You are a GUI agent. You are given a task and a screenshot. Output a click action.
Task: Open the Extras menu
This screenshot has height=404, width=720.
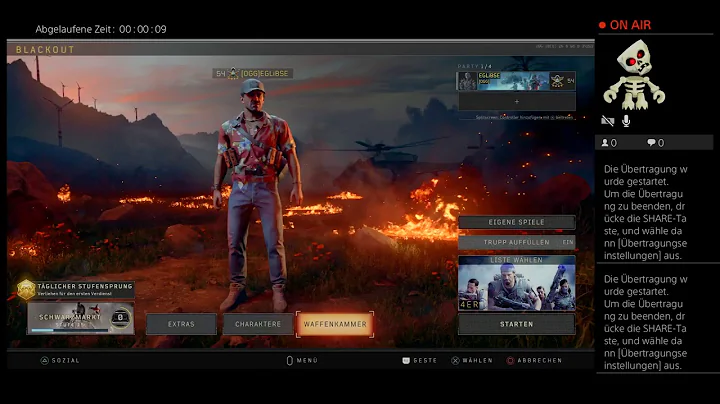point(181,324)
